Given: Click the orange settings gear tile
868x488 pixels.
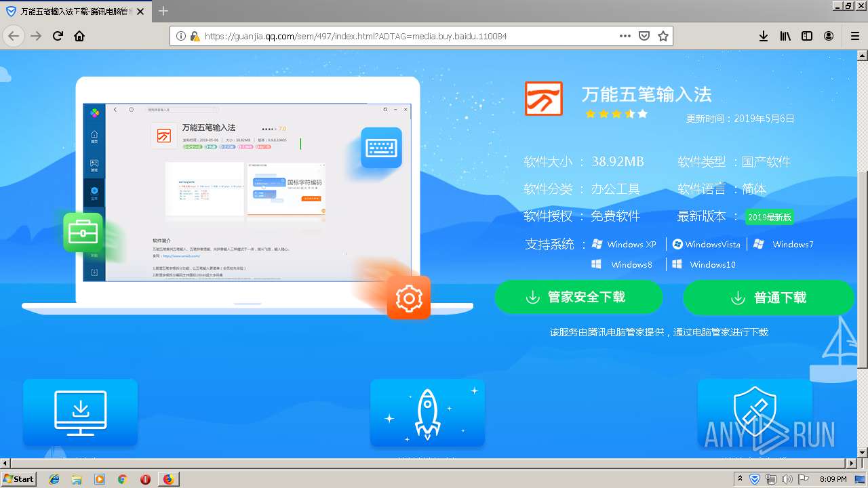Looking at the screenshot, I should (409, 298).
